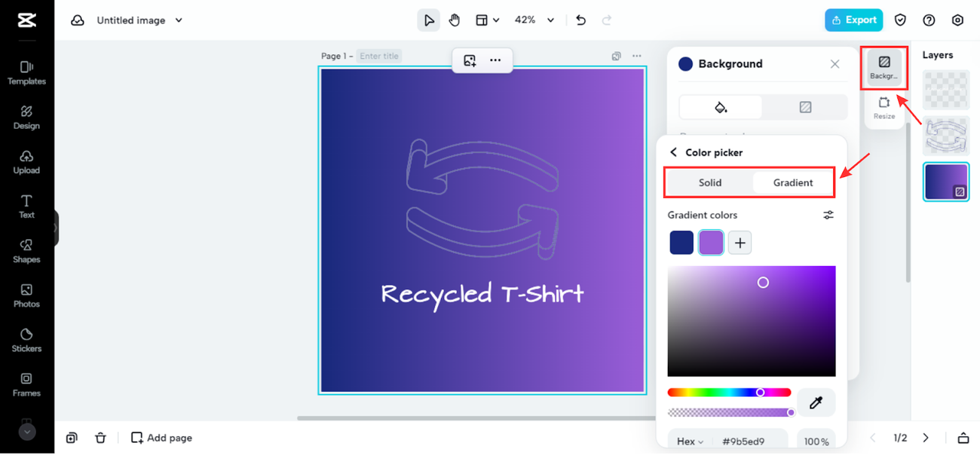Open the Photos sidebar panel

point(27,295)
